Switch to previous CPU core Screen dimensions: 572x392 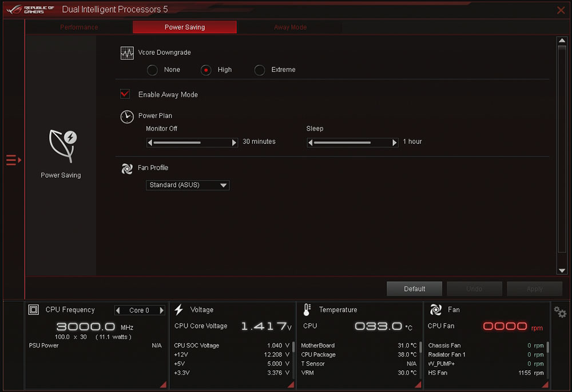(x=118, y=310)
